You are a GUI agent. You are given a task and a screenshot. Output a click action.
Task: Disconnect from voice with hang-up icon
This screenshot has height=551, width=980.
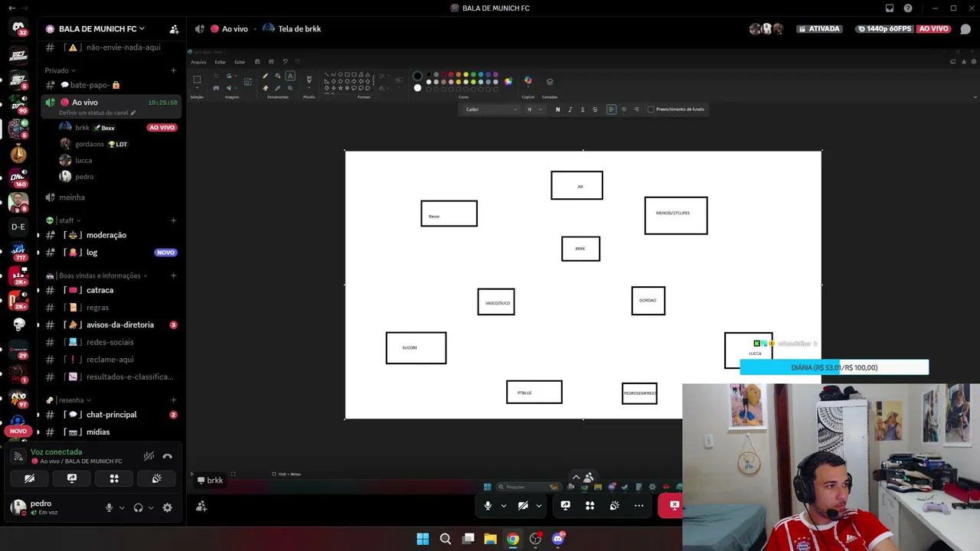tap(168, 456)
